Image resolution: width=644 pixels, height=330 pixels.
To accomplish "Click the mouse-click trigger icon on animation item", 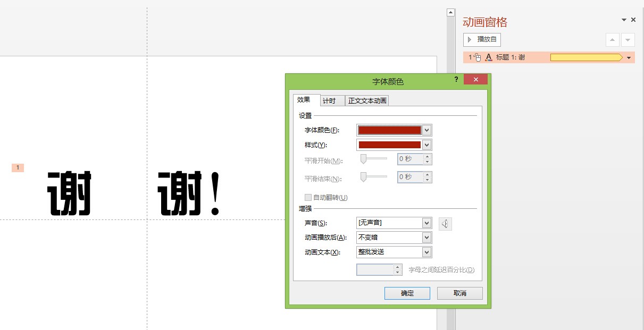I will click(x=478, y=57).
